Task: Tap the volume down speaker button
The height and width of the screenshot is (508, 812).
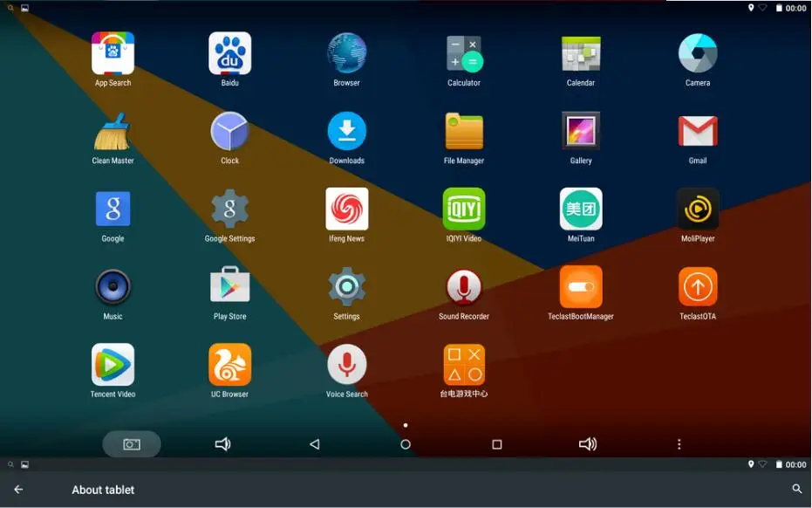Action: tap(222, 444)
